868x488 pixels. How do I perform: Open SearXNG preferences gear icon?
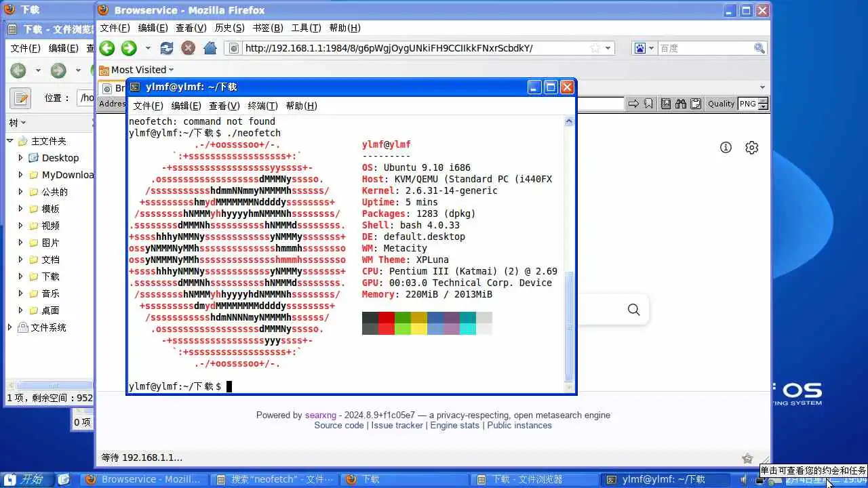[x=751, y=148]
